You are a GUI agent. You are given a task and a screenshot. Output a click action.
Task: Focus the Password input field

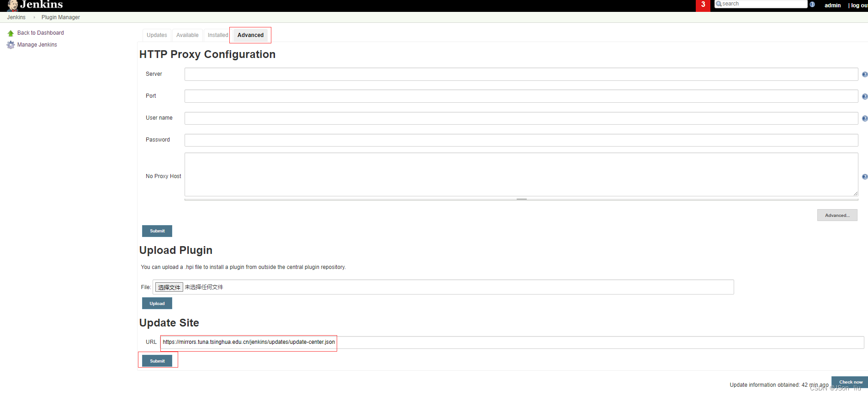coord(521,140)
